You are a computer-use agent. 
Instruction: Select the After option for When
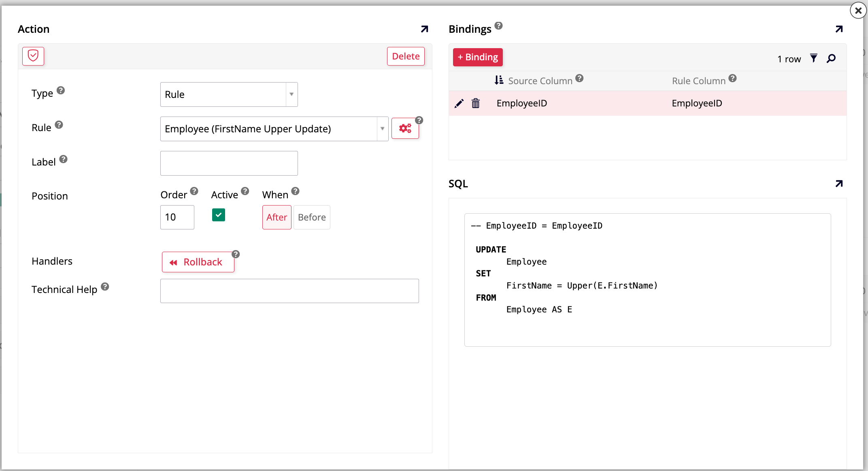click(277, 217)
